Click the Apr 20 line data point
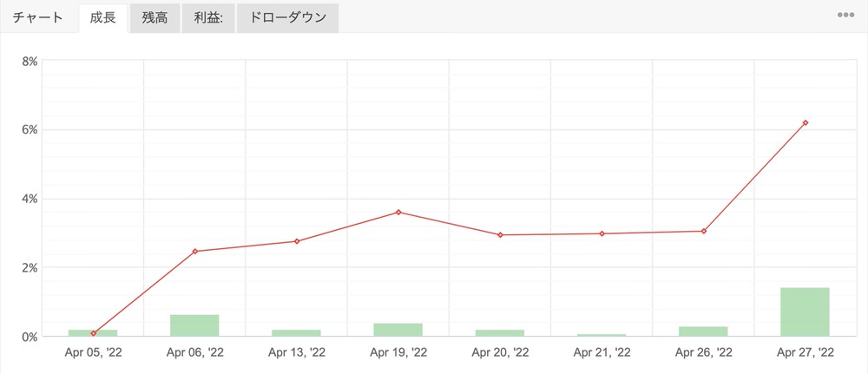Screen dimensions: 868x374 tap(500, 235)
